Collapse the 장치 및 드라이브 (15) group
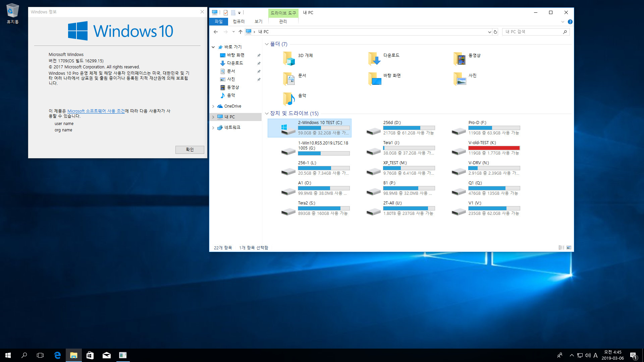 click(x=267, y=114)
